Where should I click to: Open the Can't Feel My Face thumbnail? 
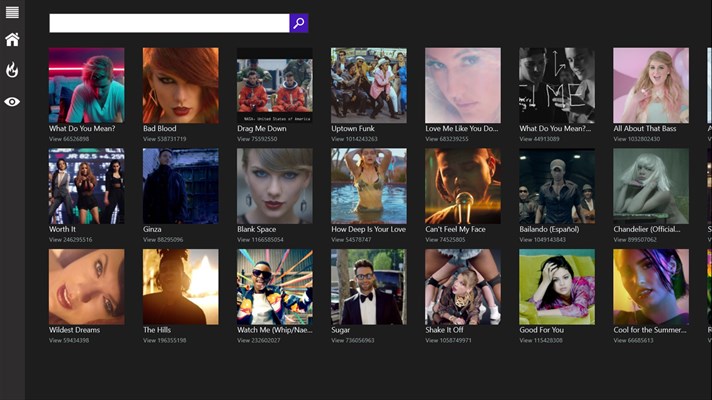tap(463, 186)
